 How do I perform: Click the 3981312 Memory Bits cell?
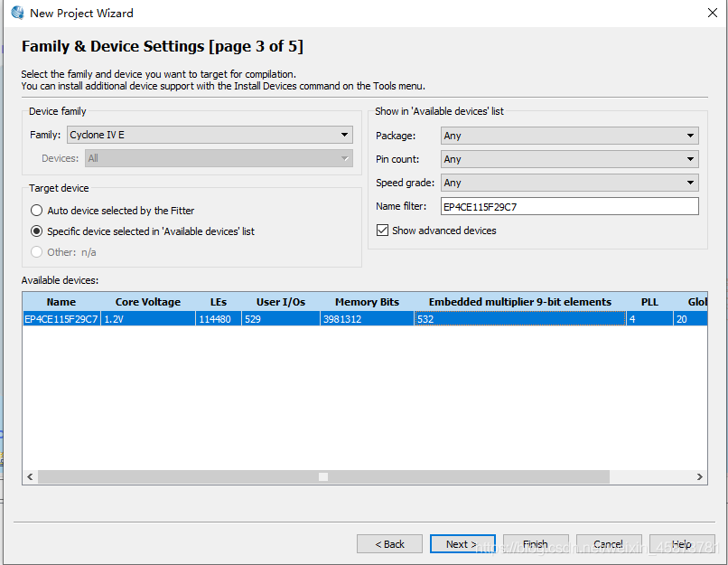point(367,319)
